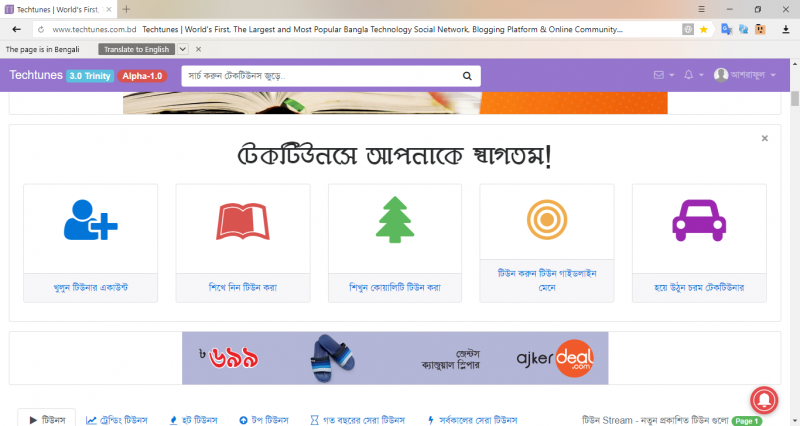This screenshot has height=426, width=800.
Task: Open a new tab with plus button
Action: pos(126,9)
